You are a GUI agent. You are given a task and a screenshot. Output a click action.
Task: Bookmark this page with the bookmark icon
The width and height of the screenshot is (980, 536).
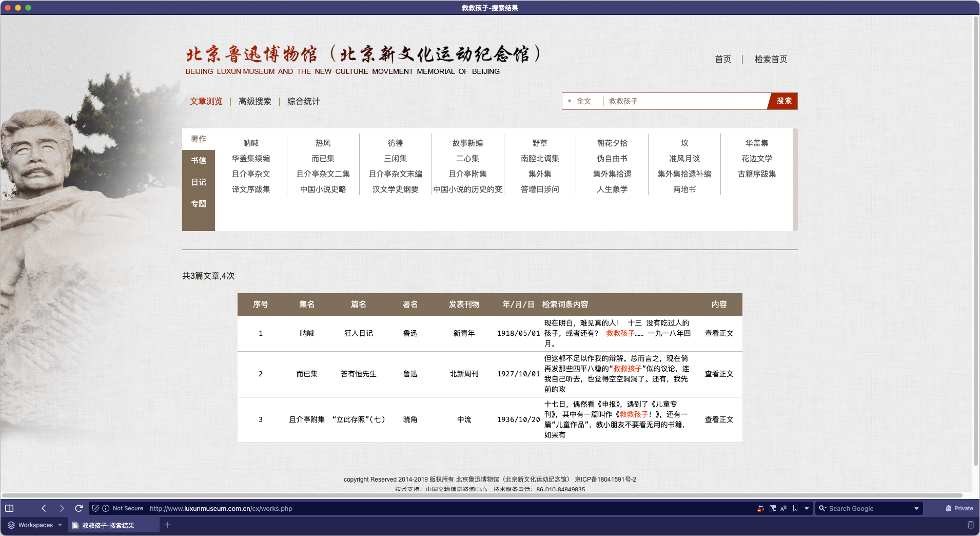[795, 508]
